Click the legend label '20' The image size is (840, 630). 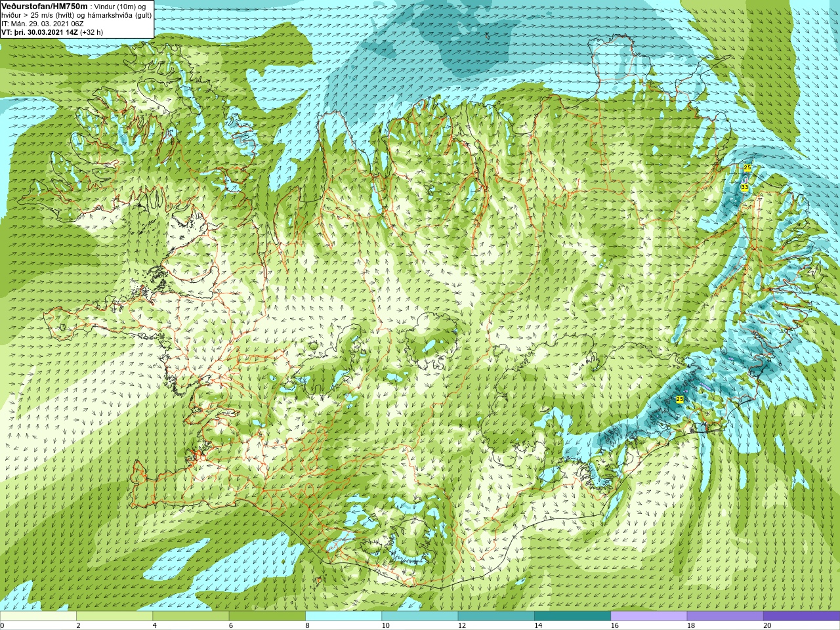767,625
